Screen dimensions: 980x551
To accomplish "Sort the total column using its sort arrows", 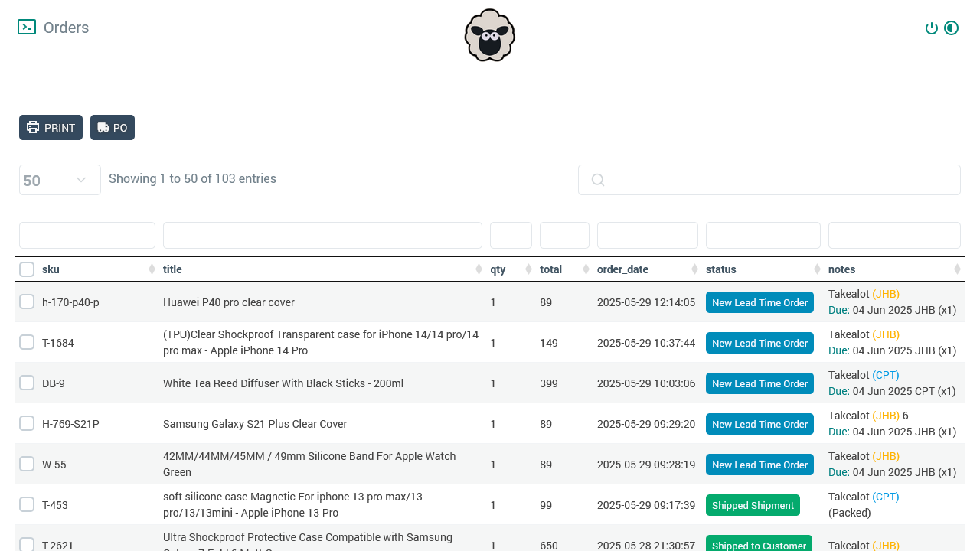I will tap(586, 269).
